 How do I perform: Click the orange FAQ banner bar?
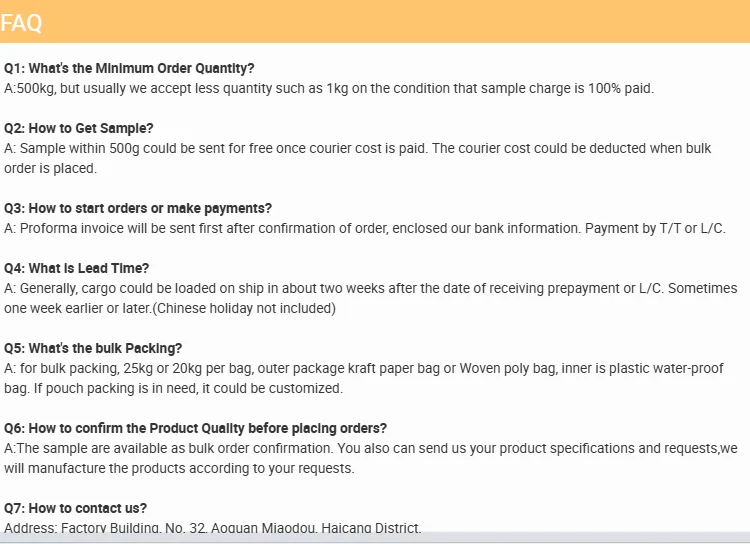(375, 22)
